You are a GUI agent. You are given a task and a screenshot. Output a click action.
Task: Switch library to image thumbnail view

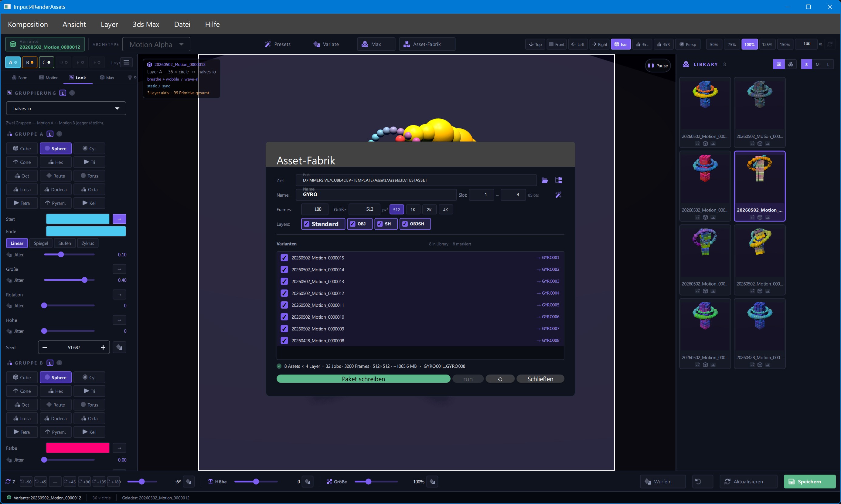click(778, 64)
